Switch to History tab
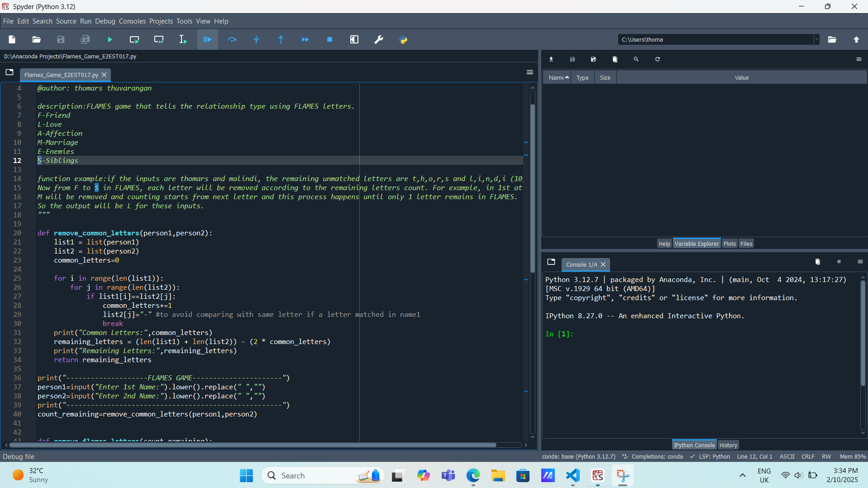The width and height of the screenshot is (868, 488). 728,445
